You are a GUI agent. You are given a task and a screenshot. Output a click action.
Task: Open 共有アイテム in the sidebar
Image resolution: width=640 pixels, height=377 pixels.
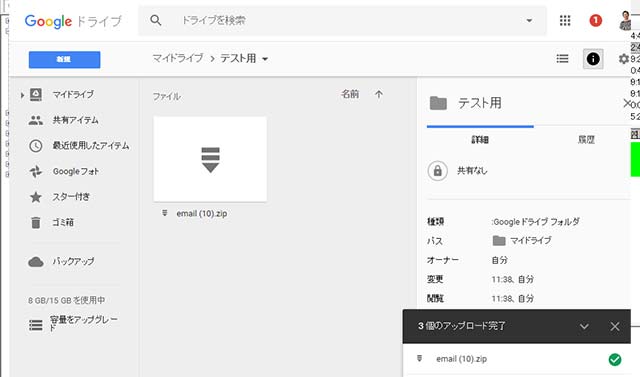click(x=76, y=120)
